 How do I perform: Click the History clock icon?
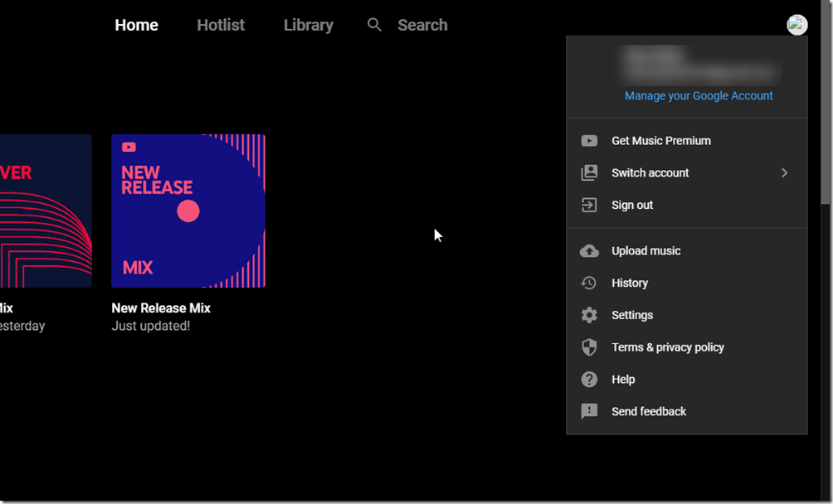tap(589, 283)
